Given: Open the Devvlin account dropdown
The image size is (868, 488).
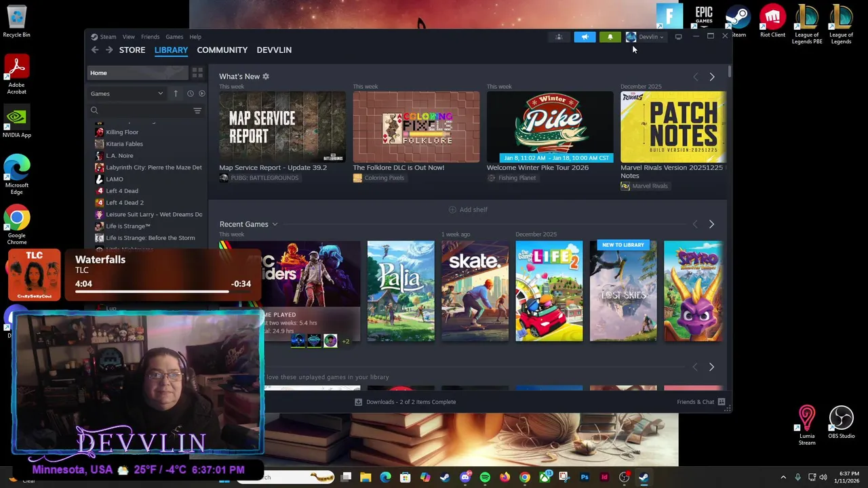Looking at the screenshot, I should [645, 37].
